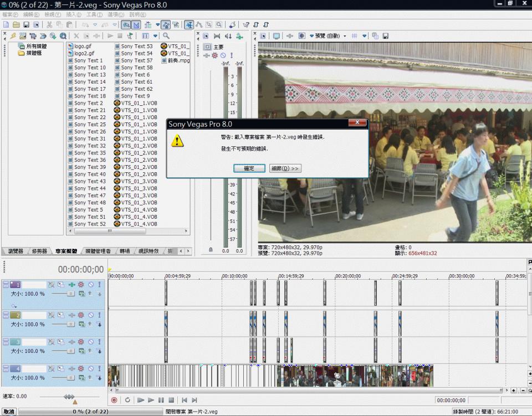
Task: Open the view dropdown next to list icon
Action: (x=155, y=36)
